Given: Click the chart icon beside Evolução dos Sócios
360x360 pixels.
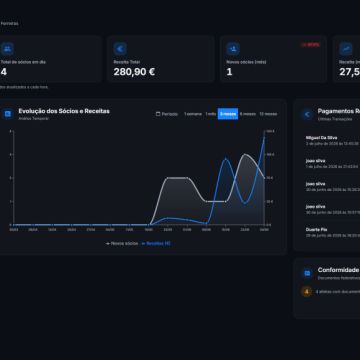Looking at the screenshot, I should click(7, 114).
